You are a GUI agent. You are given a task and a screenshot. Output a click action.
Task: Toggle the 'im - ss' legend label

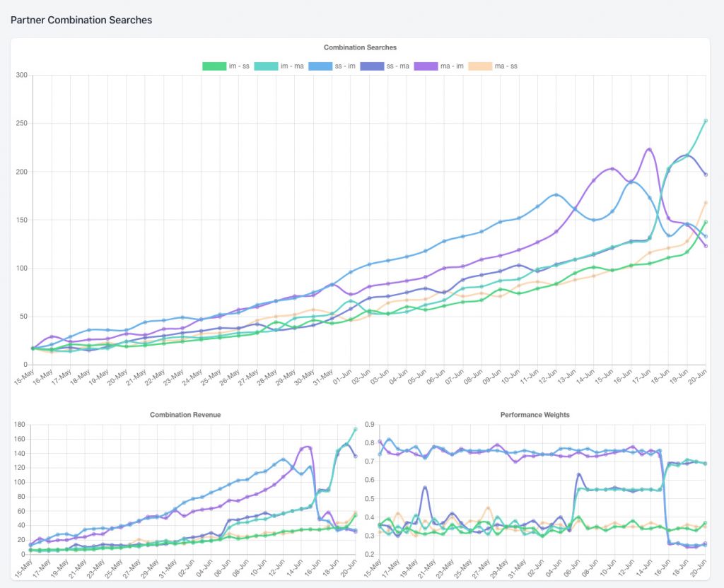pos(239,66)
